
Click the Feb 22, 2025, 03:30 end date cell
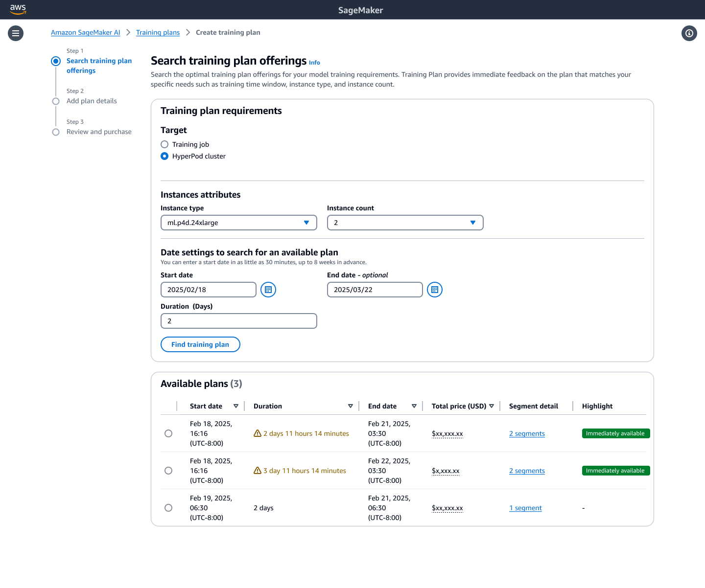click(389, 471)
